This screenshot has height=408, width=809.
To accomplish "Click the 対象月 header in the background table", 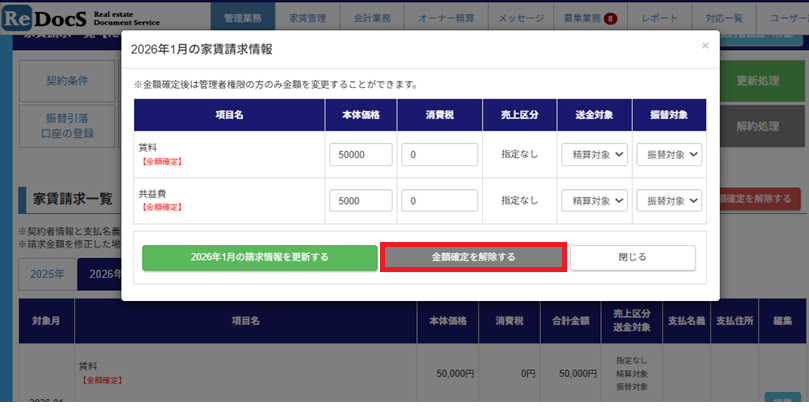I will tap(46, 321).
